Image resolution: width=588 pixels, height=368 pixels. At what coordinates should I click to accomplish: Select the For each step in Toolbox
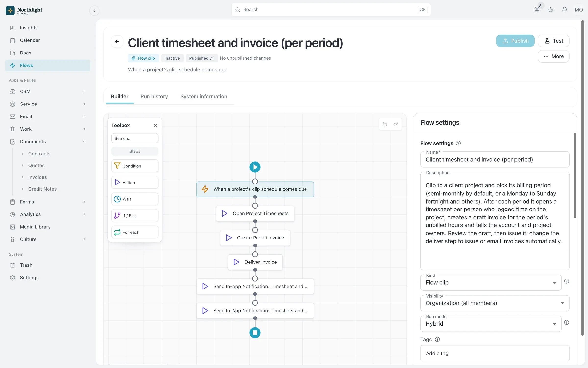click(x=135, y=232)
